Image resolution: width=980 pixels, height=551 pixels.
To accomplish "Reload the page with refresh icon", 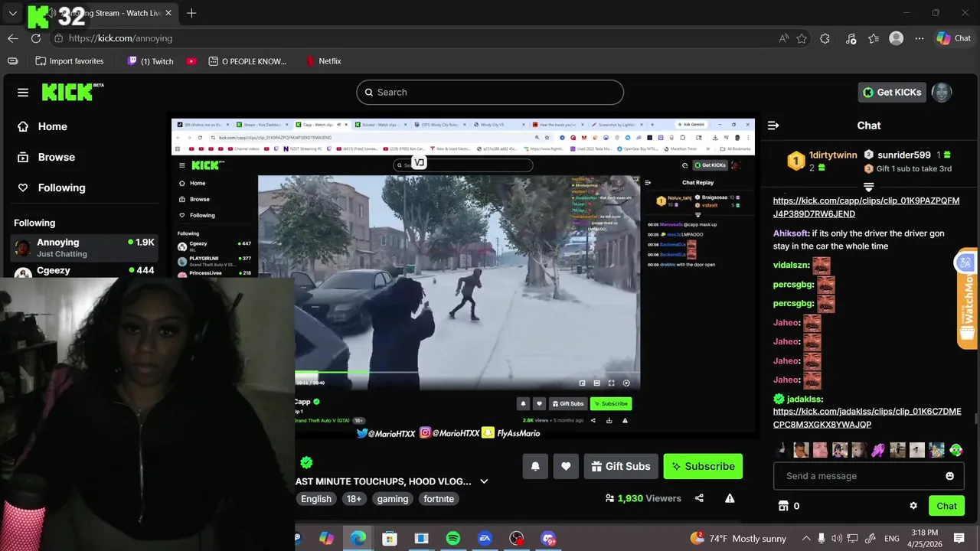I will tap(36, 38).
